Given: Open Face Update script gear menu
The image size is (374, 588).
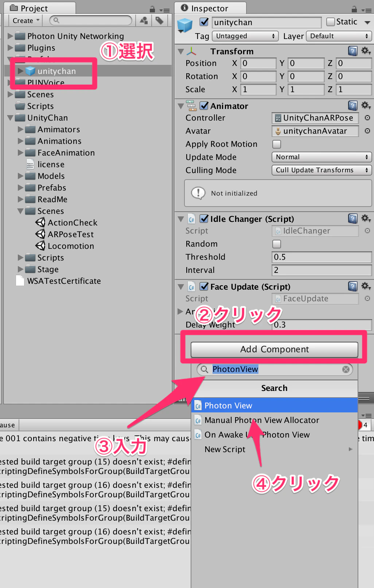Looking at the screenshot, I should (366, 286).
